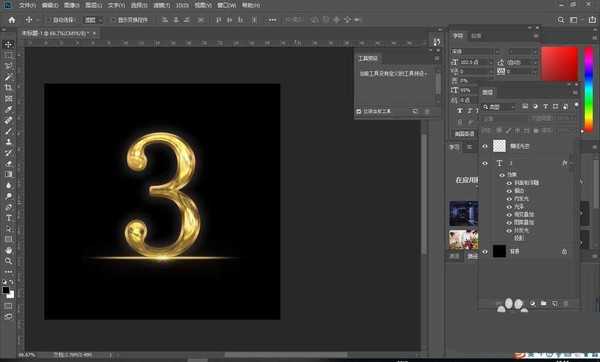Click the Home icon in options bar
600x362 pixels.
[12, 20]
